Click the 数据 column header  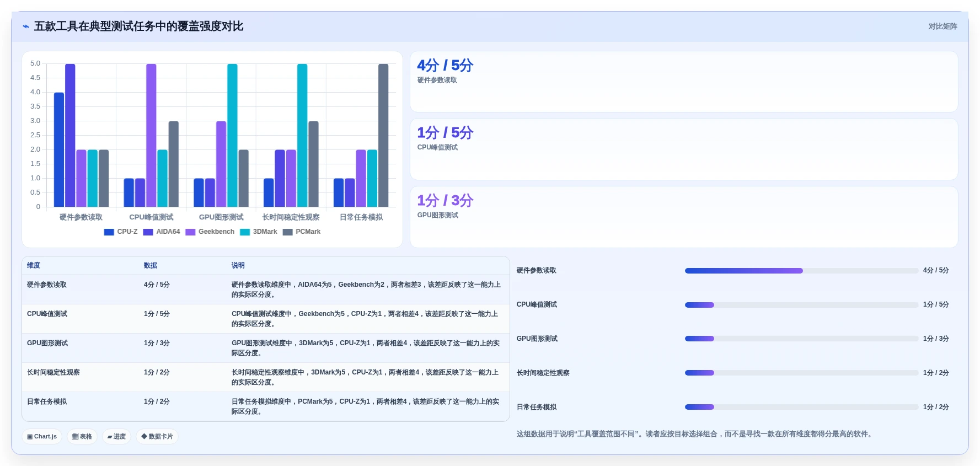point(151,265)
